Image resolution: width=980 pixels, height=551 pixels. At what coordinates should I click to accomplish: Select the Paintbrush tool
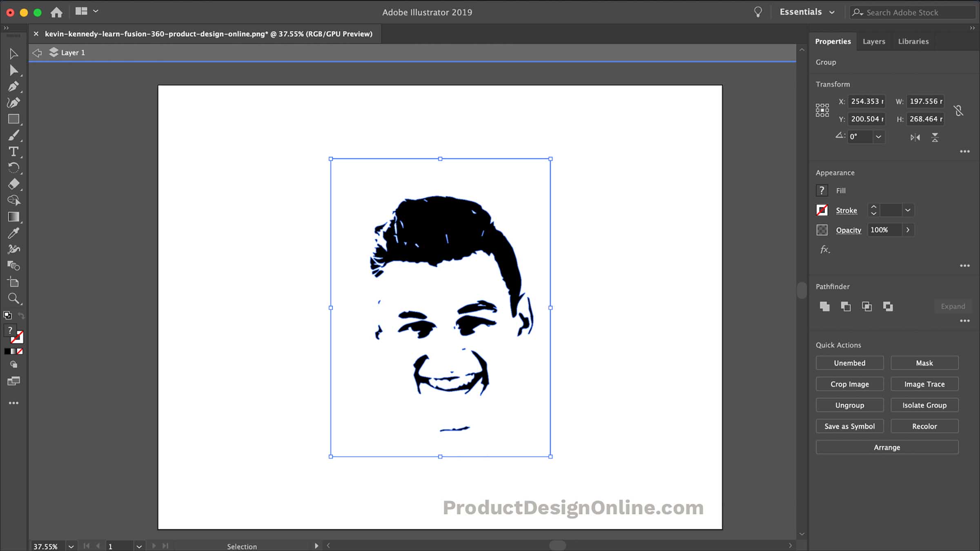[13, 135]
